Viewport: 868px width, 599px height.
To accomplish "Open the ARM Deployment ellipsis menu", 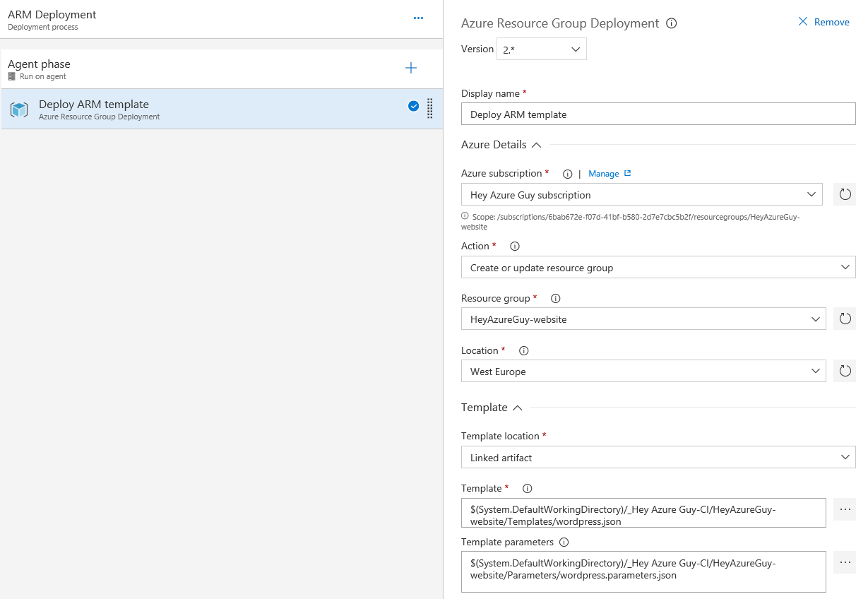I will pyautogui.click(x=418, y=18).
